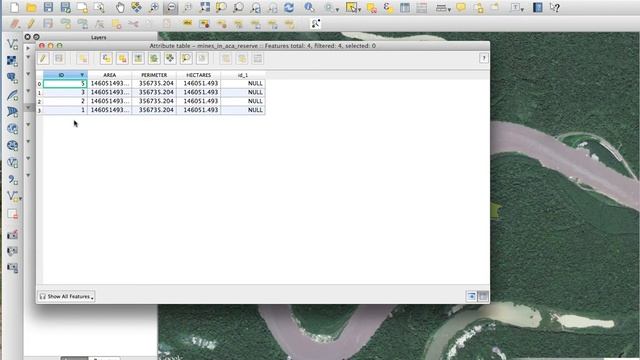
Task: Open Show All Features filter dropdown
Action: (x=66, y=296)
